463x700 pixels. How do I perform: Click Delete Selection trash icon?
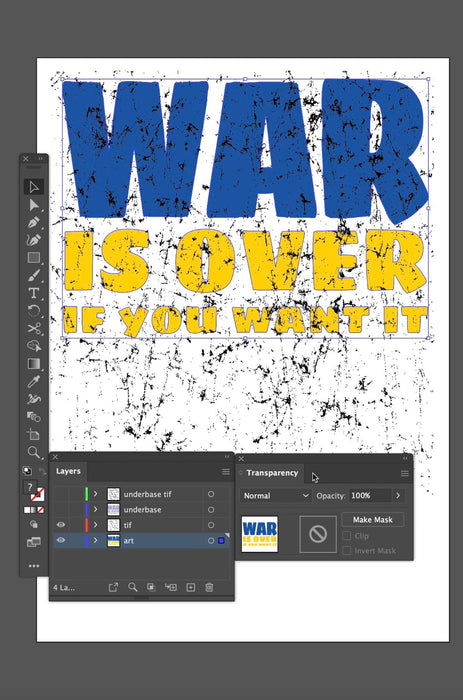(x=209, y=587)
